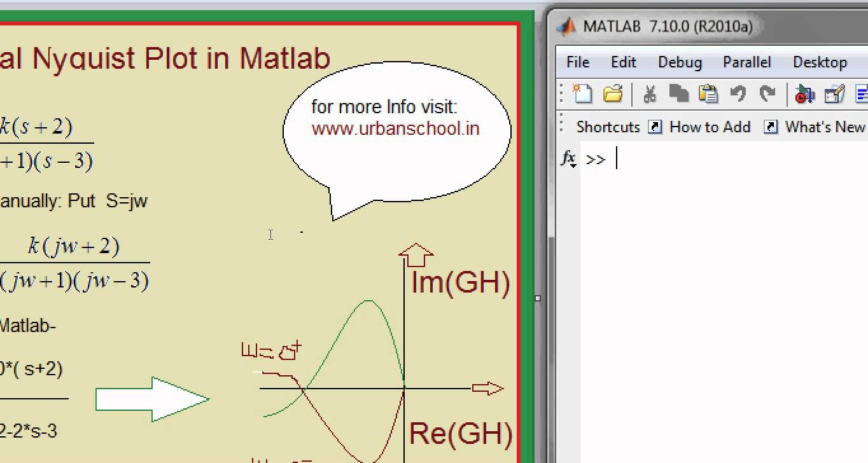
Task: Click the New Script toolbar icon
Action: coord(582,94)
